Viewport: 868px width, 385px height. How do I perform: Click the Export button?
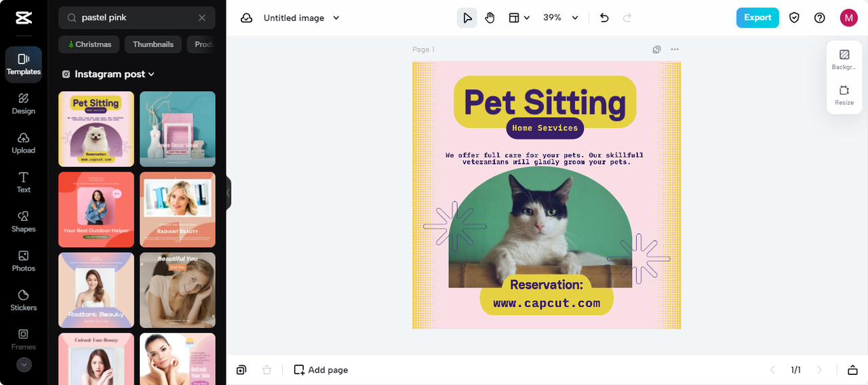(757, 18)
